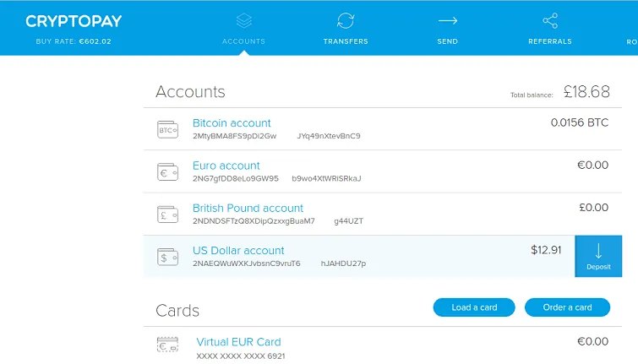This screenshot has height=364, width=638.
Task: Click the Virtual EUR Card icon
Action: pos(167,345)
